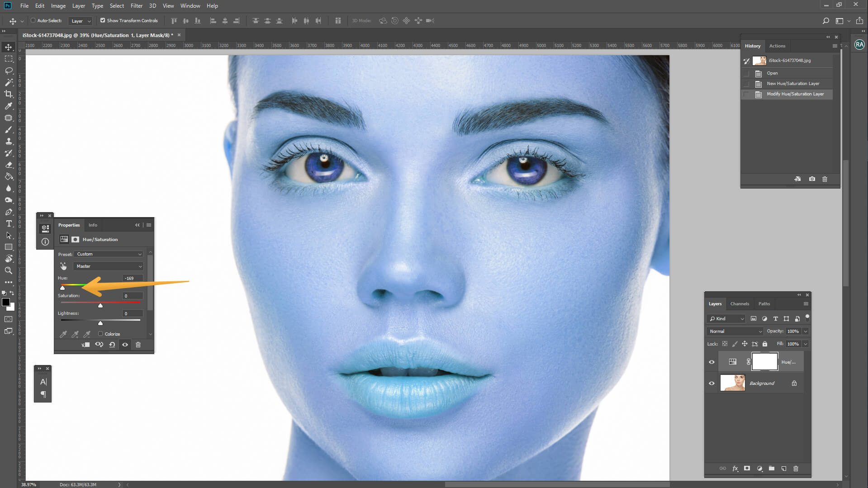Screen dimensions: 868x488
Task: Enable the Colorize checkbox
Action: tap(100, 334)
